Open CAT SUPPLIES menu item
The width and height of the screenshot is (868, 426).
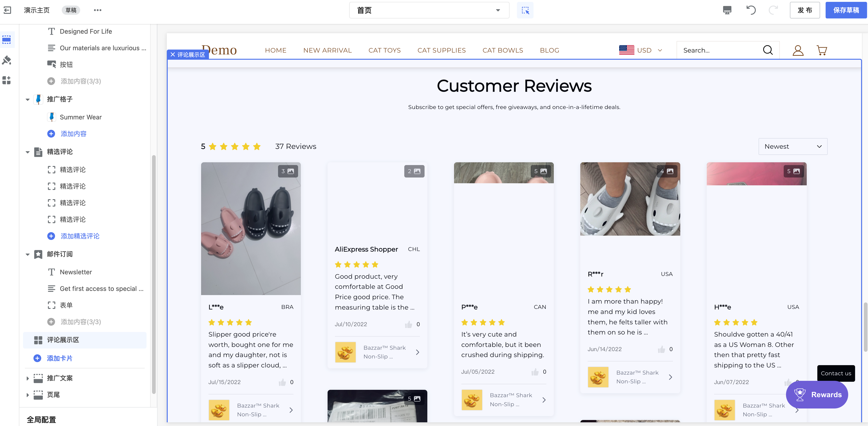[x=441, y=50]
